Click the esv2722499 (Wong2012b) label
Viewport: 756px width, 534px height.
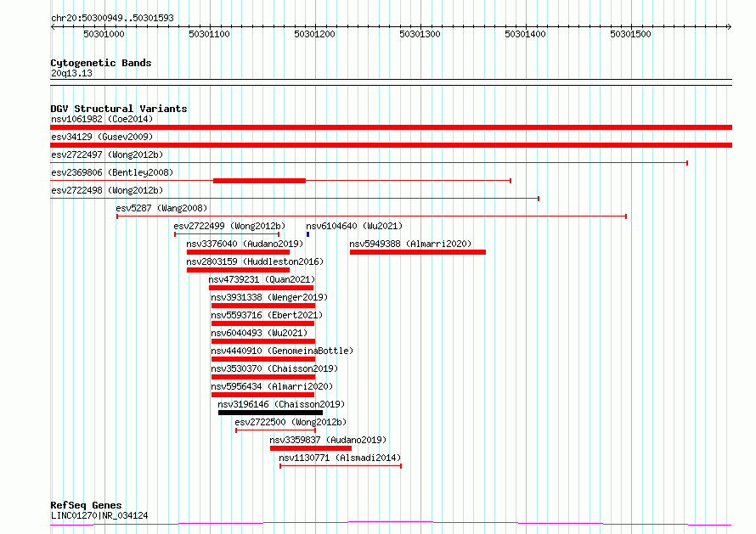coord(229,226)
